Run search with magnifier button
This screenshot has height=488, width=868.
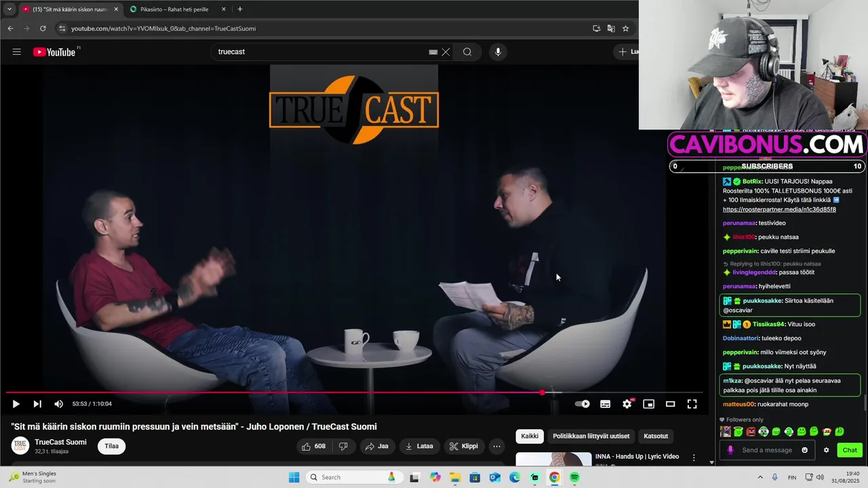(x=467, y=52)
